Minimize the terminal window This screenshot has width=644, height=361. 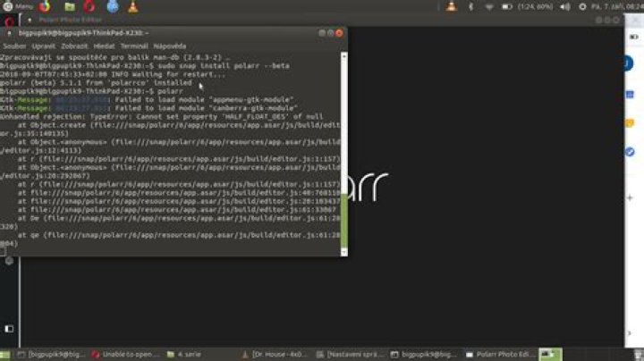click(322, 33)
